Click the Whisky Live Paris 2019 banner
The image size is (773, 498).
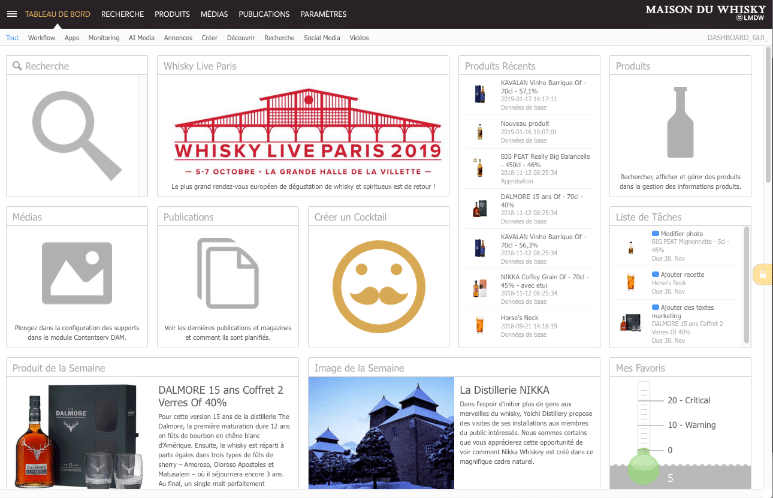[308, 132]
